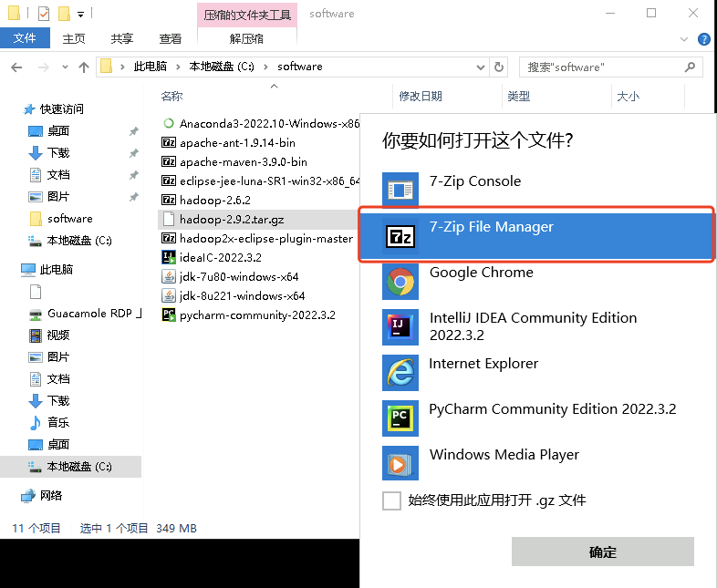Click the 确定 button
This screenshot has height=588, width=717.
pos(603,552)
